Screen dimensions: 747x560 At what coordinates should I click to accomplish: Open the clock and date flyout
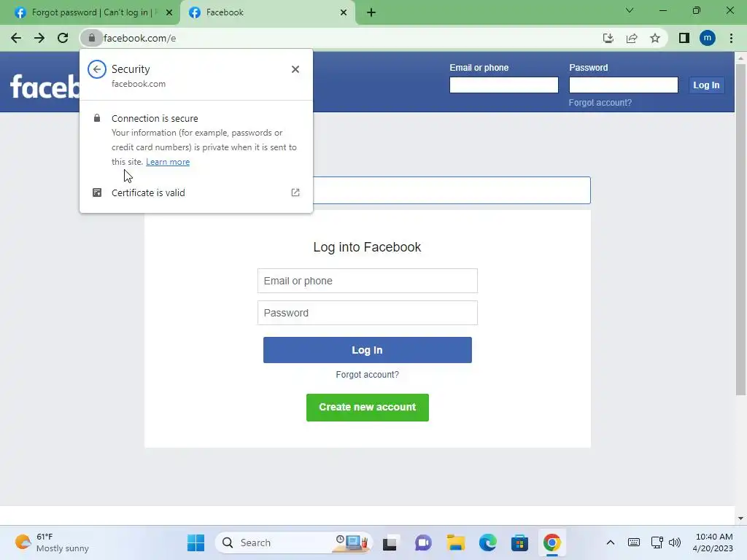713,542
